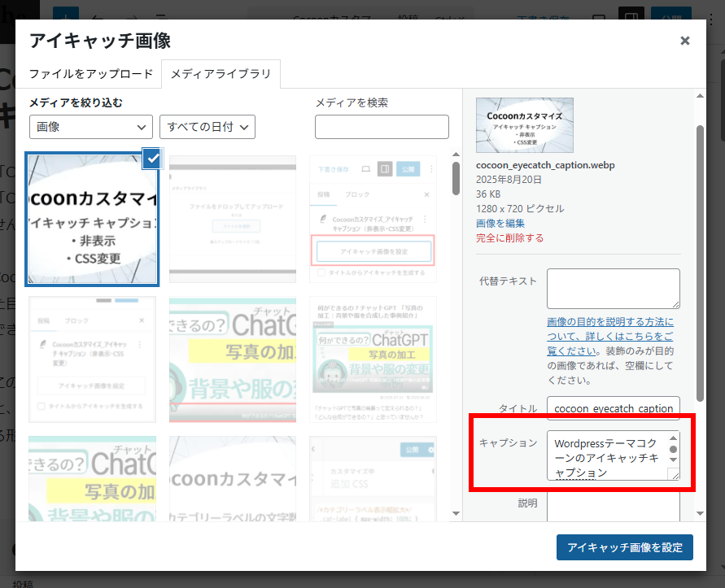Click the 代替テキスト field label
725x588 pixels.
(x=508, y=281)
